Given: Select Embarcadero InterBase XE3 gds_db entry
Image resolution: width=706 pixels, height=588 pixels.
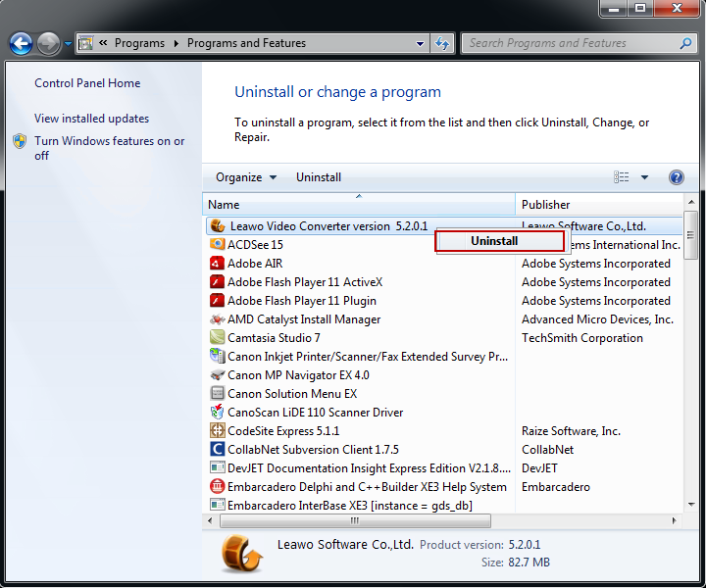Looking at the screenshot, I should point(350,506).
